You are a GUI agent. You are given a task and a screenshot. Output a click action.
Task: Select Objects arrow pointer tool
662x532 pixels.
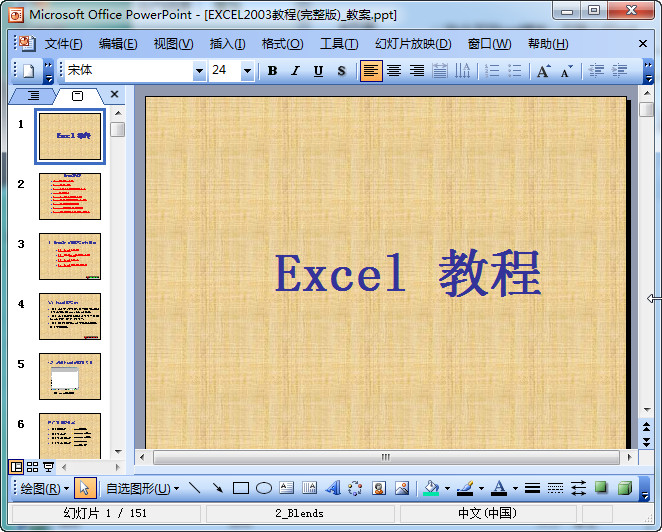click(x=85, y=489)
